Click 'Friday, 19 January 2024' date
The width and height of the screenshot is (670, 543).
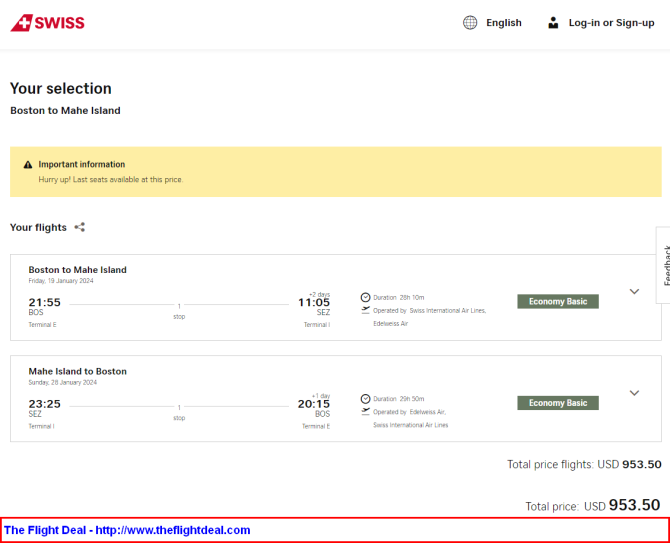(x=61, y=281)
